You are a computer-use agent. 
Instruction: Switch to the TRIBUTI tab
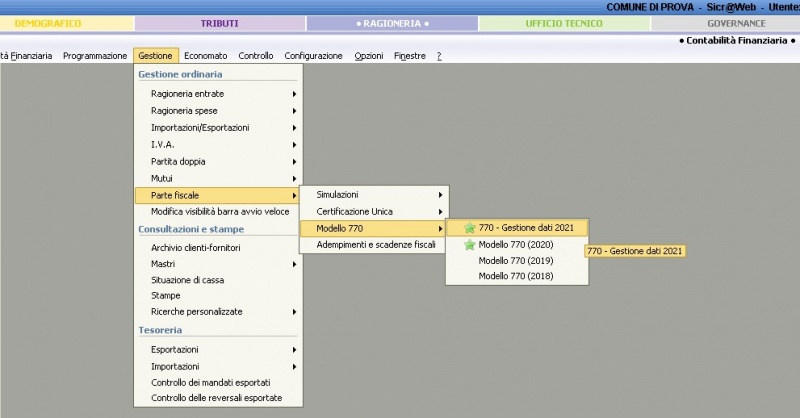(x=220, y=23)
